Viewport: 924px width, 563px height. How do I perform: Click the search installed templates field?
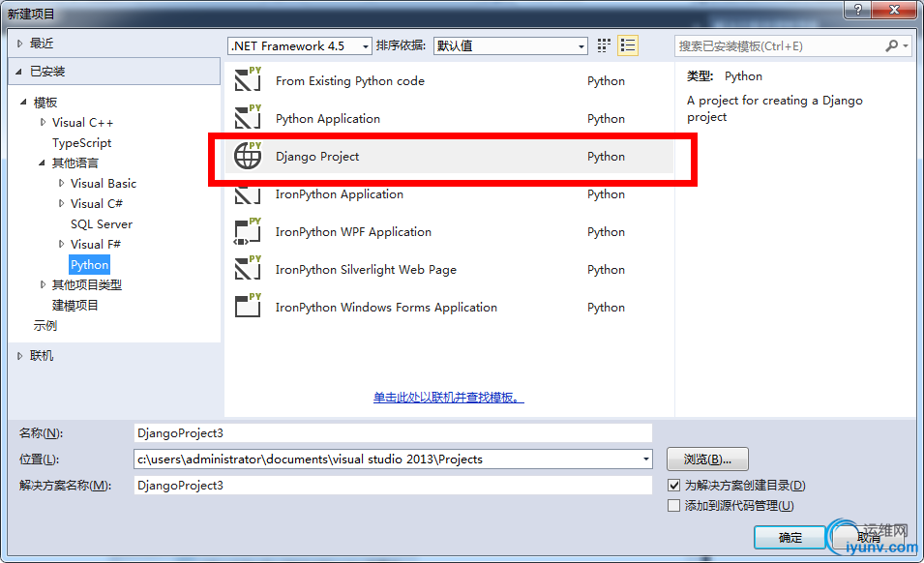(779, 45)
